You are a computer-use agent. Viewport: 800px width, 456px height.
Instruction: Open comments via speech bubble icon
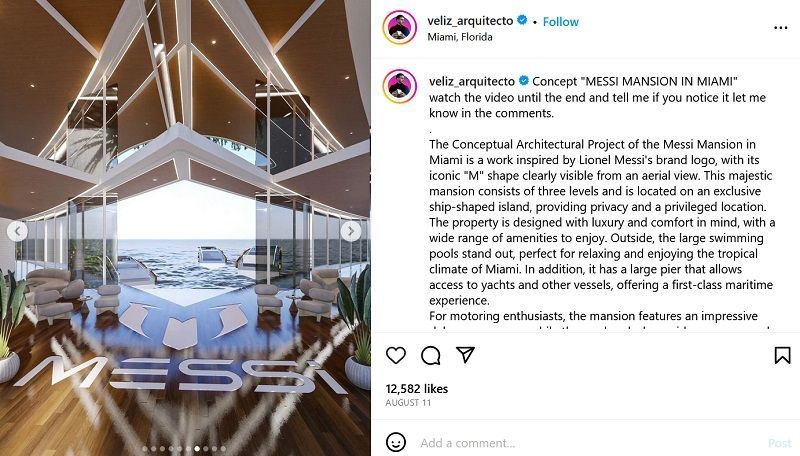pyautogui.click(x=431, y=355)
